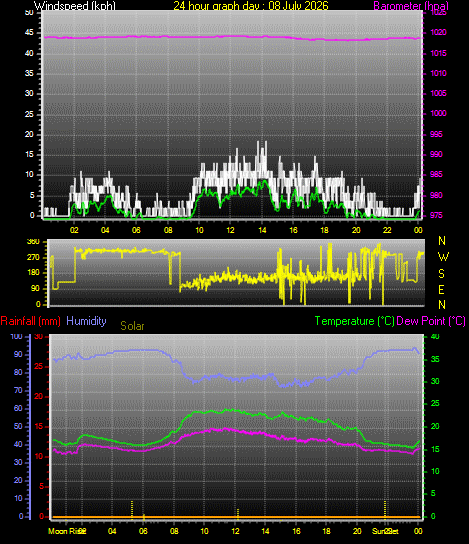The width and height of the screenshot is (469, 544).
Task: Select the Temperature (°C) legend label
Action: (x=355, y=321)
